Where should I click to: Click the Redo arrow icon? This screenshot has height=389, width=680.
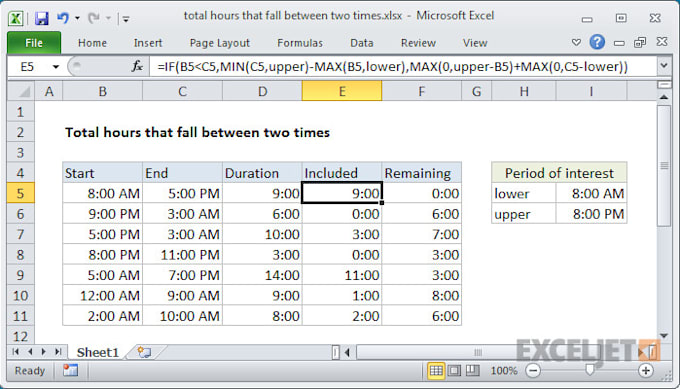[93, 18]
